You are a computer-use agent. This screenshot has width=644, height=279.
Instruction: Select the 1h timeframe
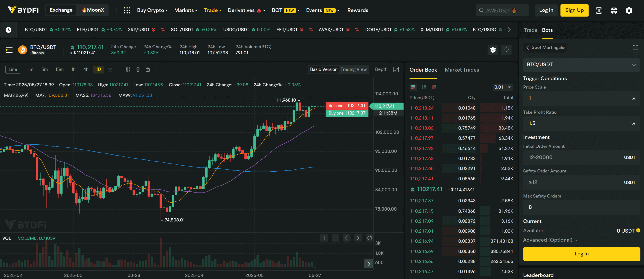[73, 69]
